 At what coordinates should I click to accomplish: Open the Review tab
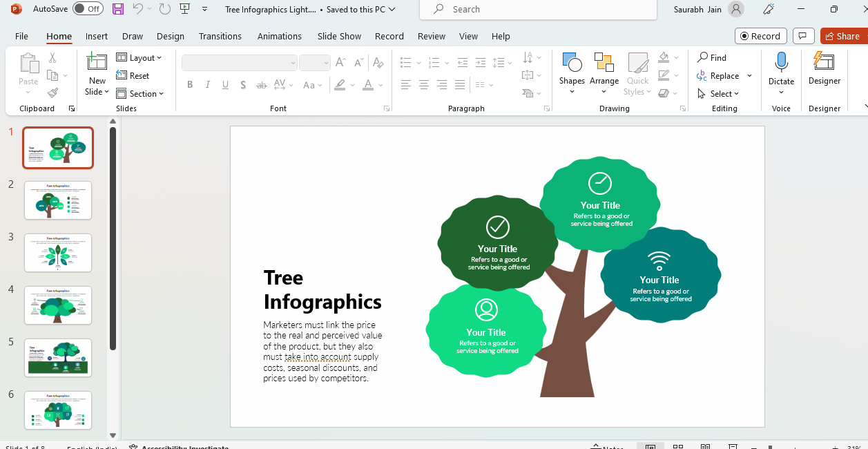point(432,36)
